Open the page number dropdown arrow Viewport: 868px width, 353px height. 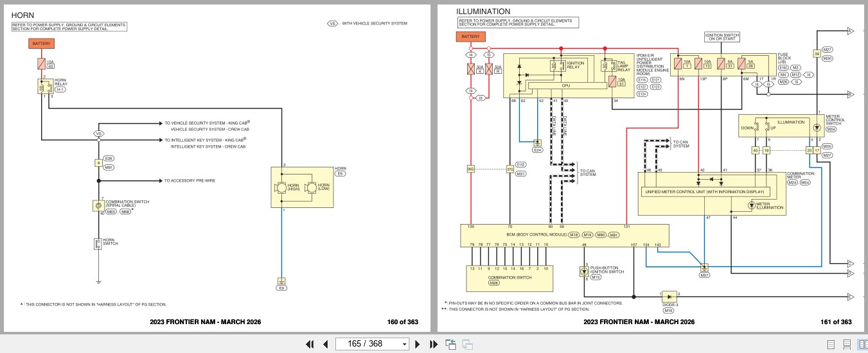[404, 344]
